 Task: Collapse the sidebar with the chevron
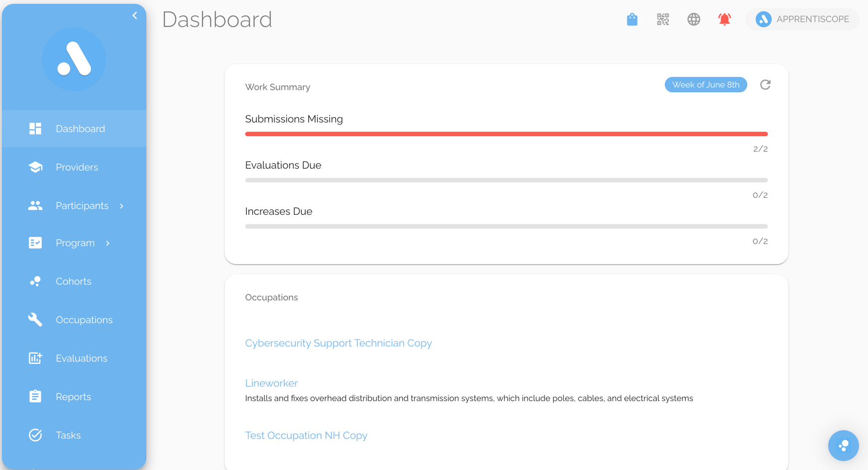[x=135, y=15]
